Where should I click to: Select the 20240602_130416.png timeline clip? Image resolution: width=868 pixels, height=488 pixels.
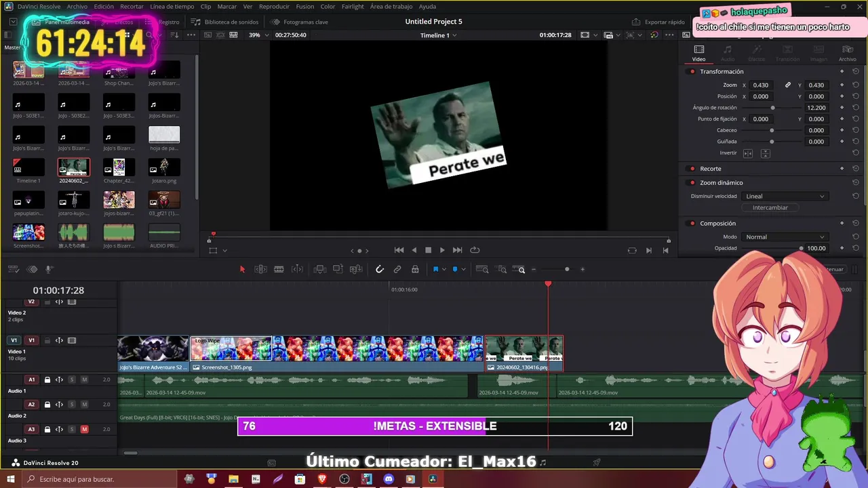coord(524,354)
